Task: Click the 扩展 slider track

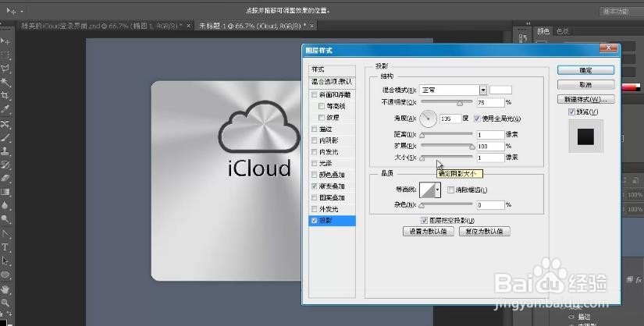Action: point(447,145)
